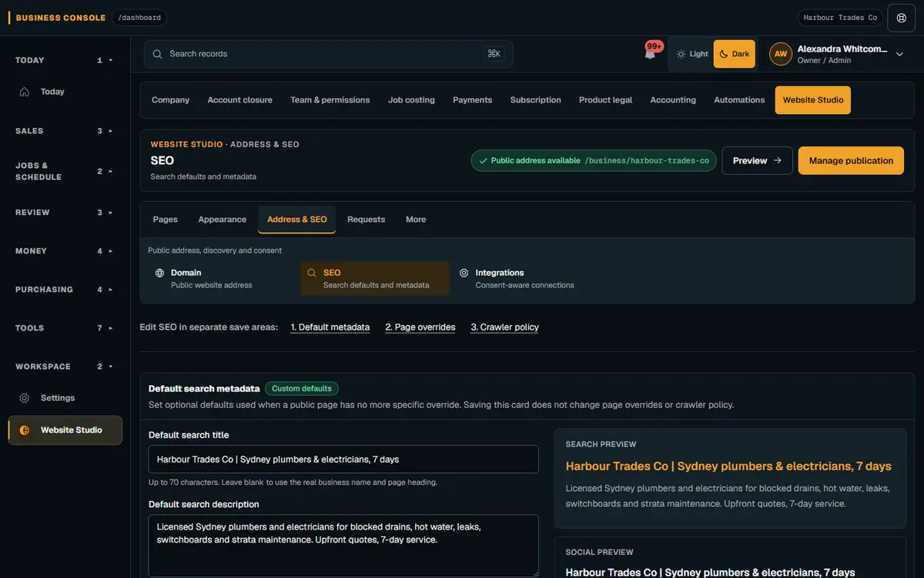The width and height of the screenshot is (924, 578).
Task: Click the /dashboard path chip
Action: (139, 18)
